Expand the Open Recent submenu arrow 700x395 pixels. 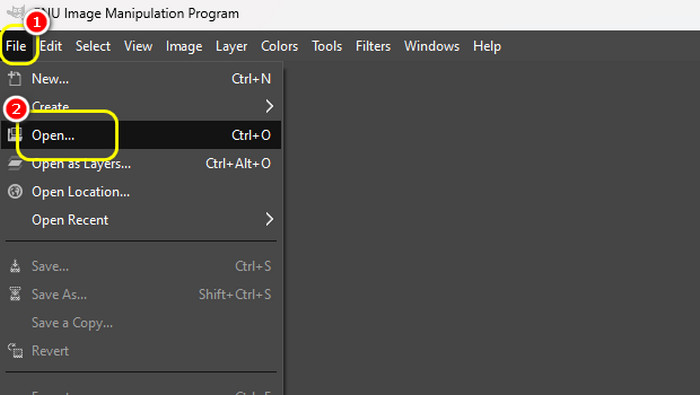point(269,219)
